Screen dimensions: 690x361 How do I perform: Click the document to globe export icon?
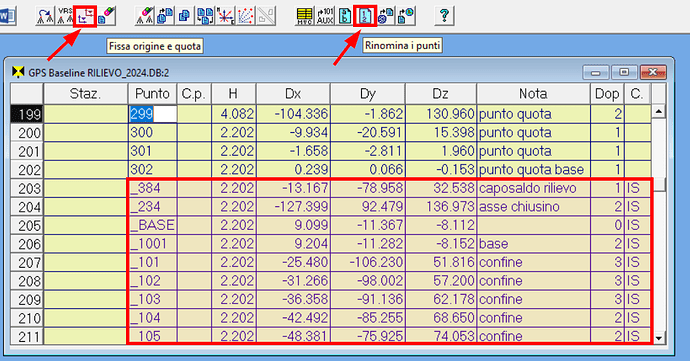pyautogui.click(x=406, y=16)
